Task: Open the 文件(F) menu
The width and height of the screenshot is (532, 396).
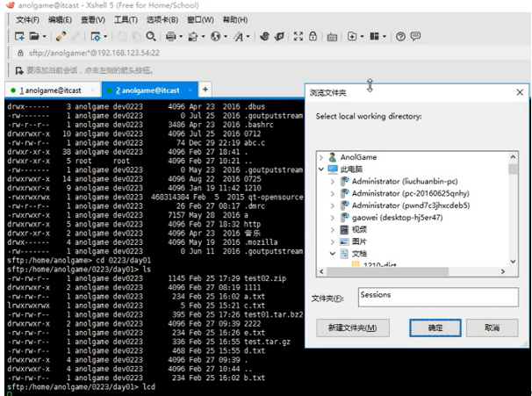Action: tap(27, 19)
